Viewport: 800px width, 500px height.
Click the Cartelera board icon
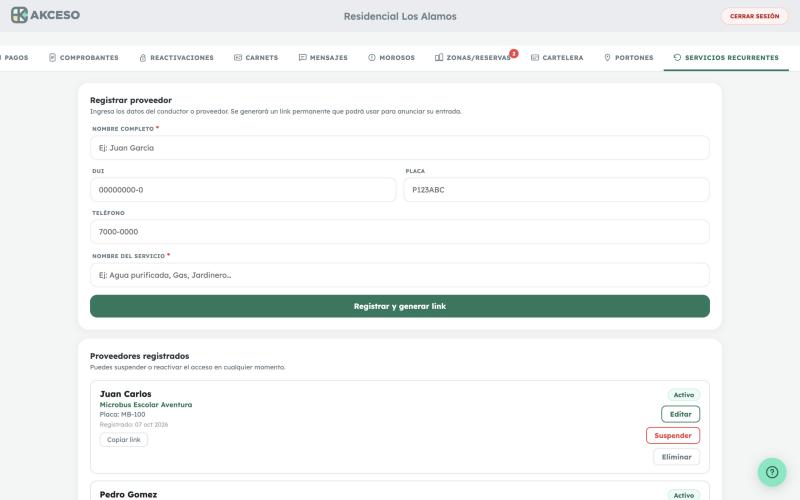(535, 58)
